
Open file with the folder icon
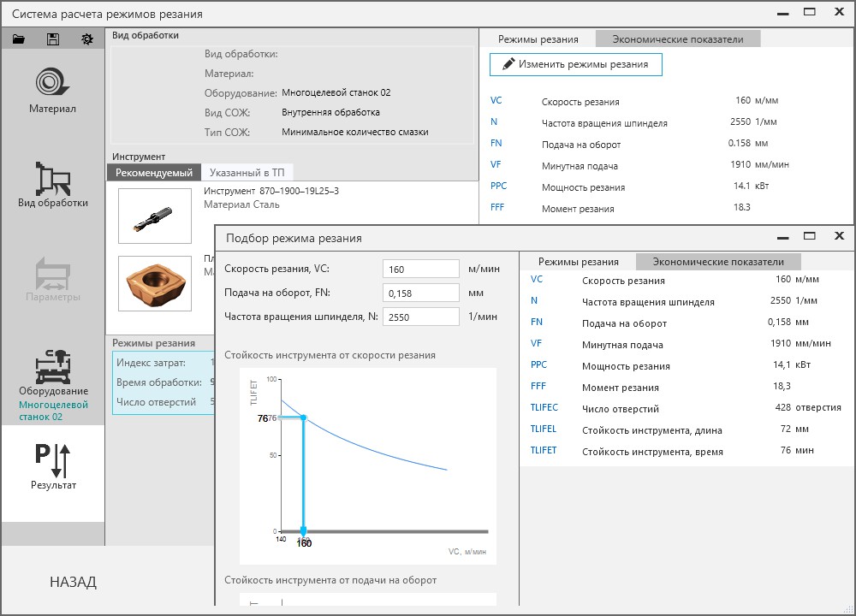(x=19, y=38)
